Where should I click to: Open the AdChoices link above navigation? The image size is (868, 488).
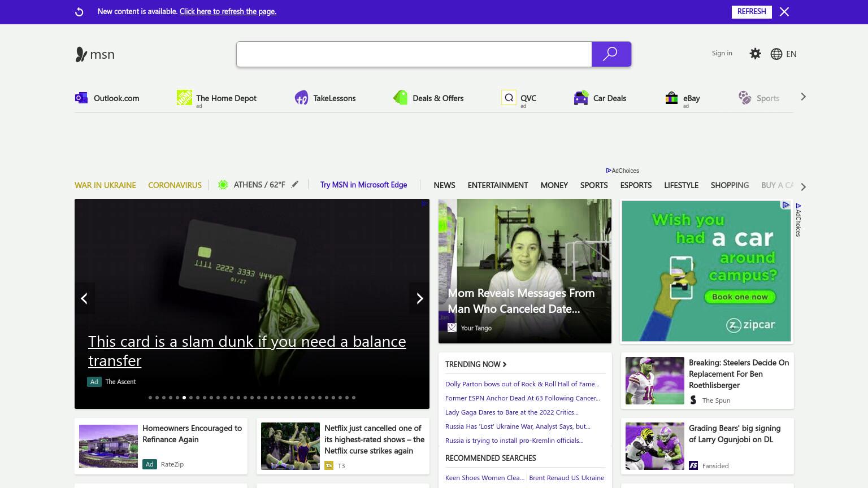(x=622, y=171)
